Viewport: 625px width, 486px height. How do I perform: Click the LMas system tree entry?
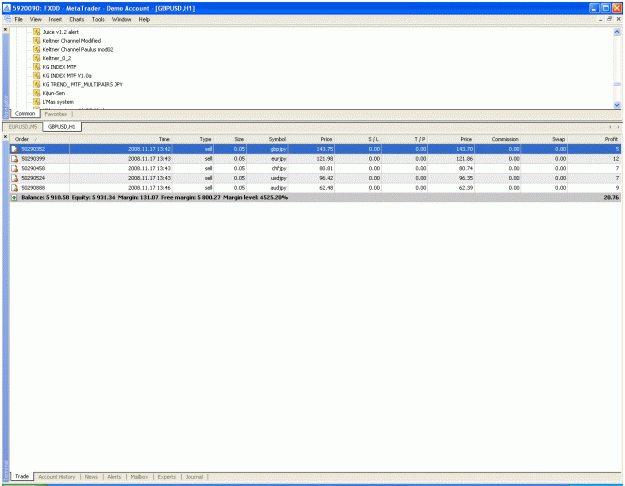click(x=58, y=102)
